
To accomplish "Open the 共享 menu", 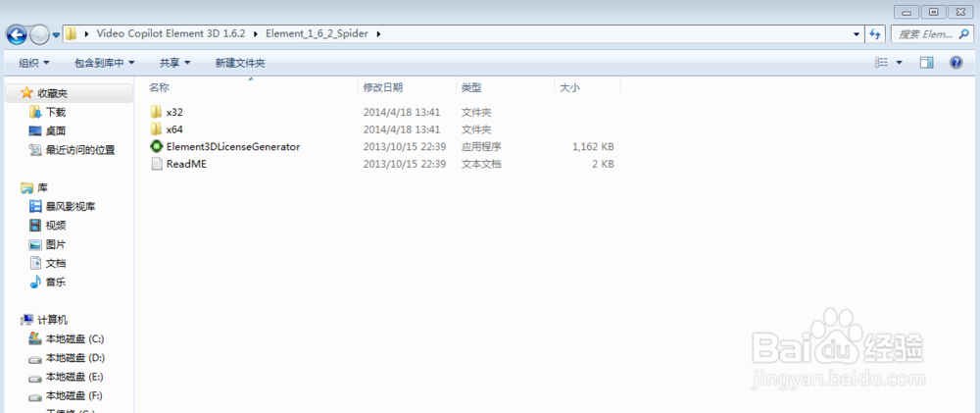I will (174, 63).
